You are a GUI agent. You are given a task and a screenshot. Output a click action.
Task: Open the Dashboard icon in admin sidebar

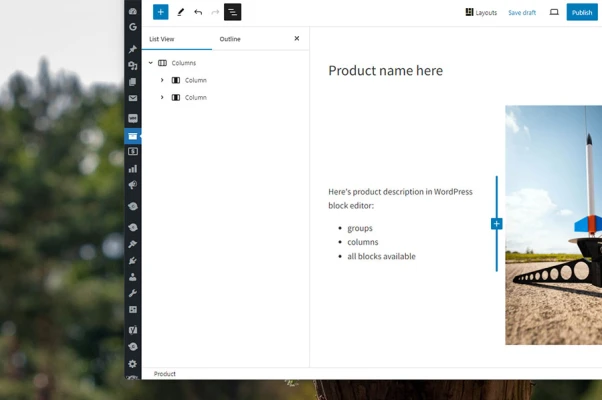click(133, 11)
